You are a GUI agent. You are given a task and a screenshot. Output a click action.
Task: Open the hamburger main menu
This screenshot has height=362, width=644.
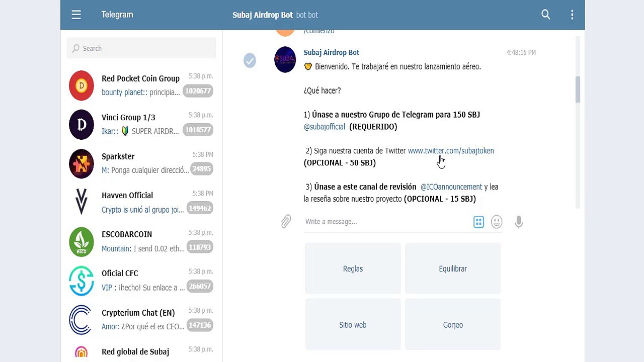(x=76, y=15)
